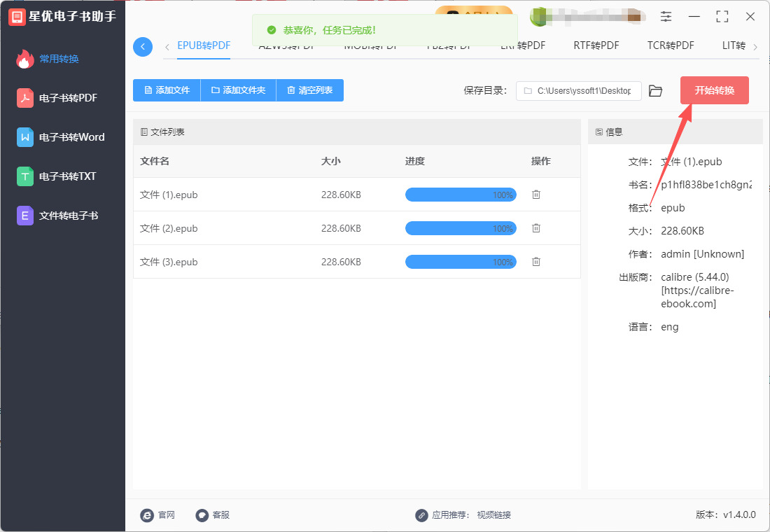Open the save directory folder icon

pos(655,91)
